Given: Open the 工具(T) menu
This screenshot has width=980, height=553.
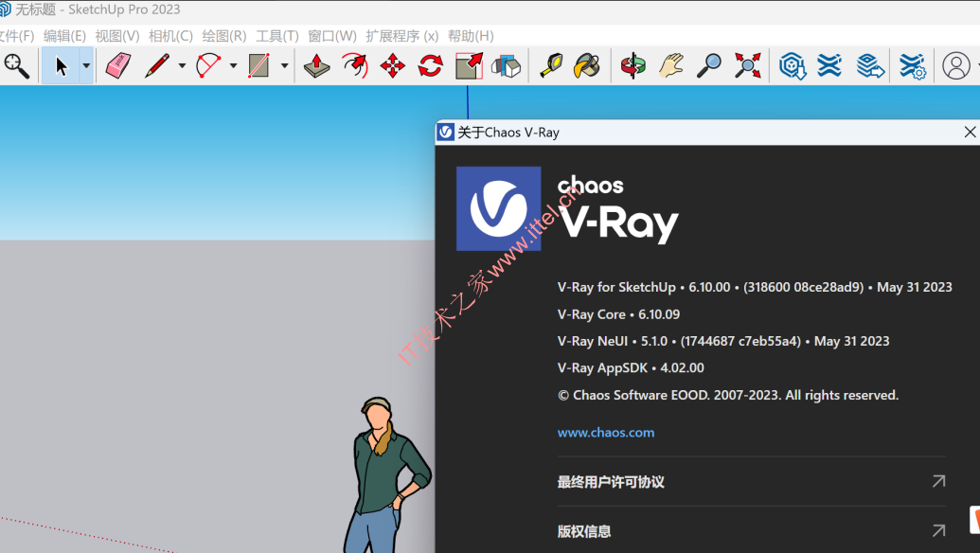Looking at the screenshot, I should point(276,36).
